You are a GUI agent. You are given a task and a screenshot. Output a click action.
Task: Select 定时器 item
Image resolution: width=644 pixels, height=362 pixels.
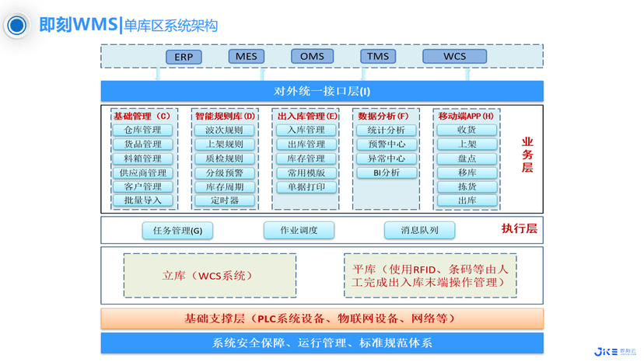pyautogui.click(x=224, y=200)
